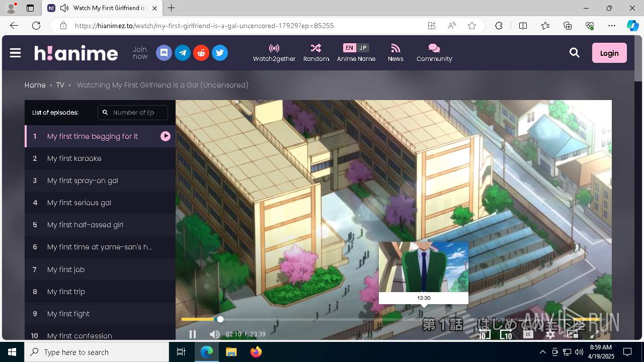Image resolution: width=644 pixels, height=362 pixels.
Task: Click the browser address bar URL
Action: [204, 26]
